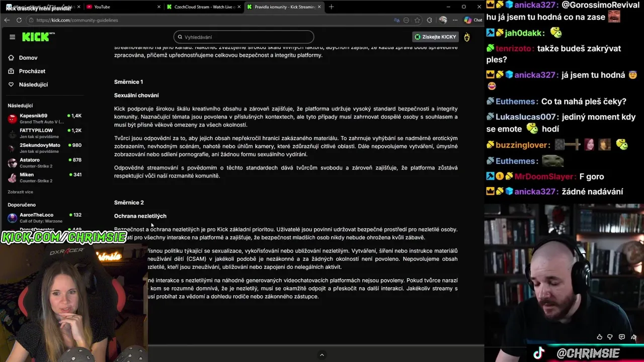
Task: Open the browser profile avatar
Action: (443, 20)
